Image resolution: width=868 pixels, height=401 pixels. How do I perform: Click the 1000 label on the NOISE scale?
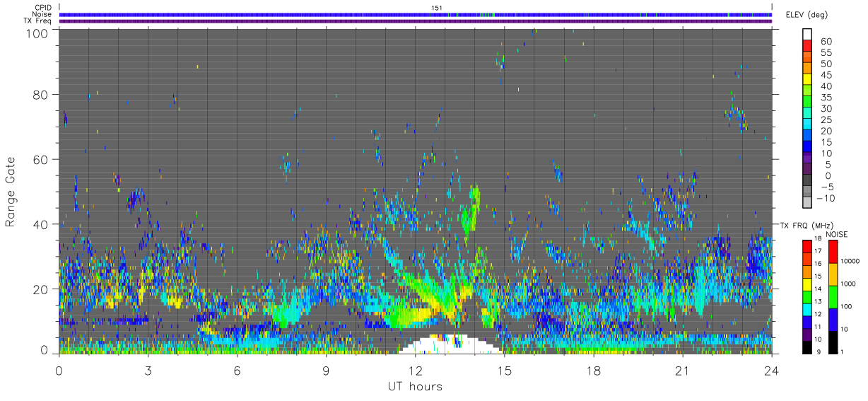pyautogui.click(x=847, y=283)
